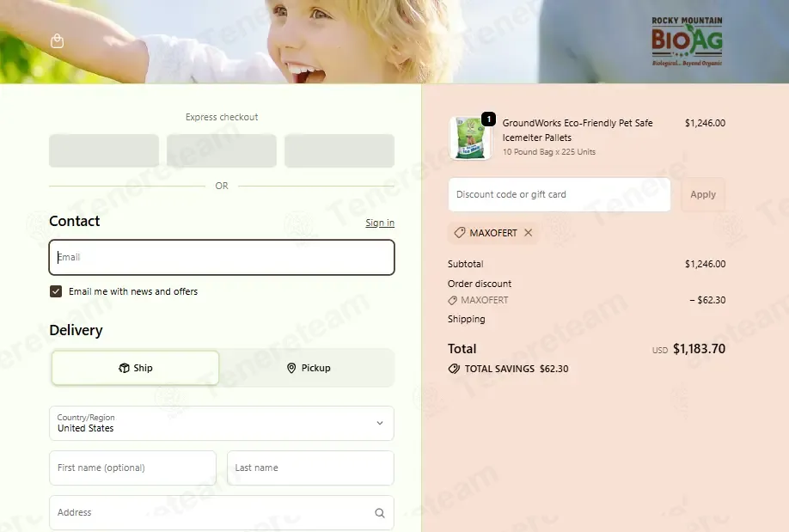This screenshot has height=532, width=789.
Task: Click the Express checkout heading text
Action: [x=222, y=117]
